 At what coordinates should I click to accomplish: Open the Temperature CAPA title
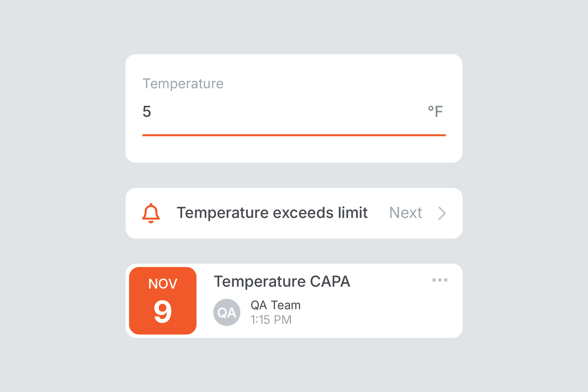pyautogui.click(x=282, y=282)
